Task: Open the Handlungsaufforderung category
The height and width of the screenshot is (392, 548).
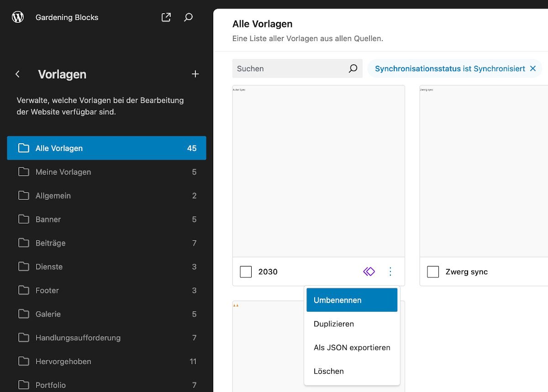Action: click(x=107, y=338)
